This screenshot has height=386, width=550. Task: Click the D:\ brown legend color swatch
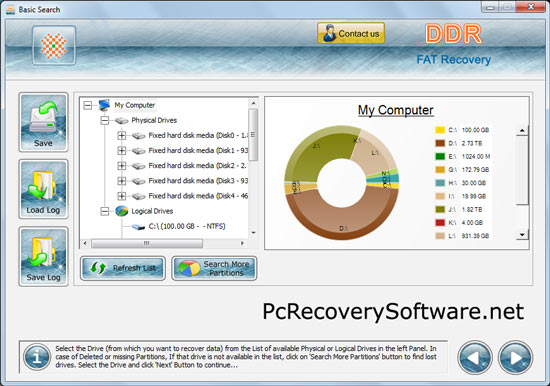click(x=440, y=143)
